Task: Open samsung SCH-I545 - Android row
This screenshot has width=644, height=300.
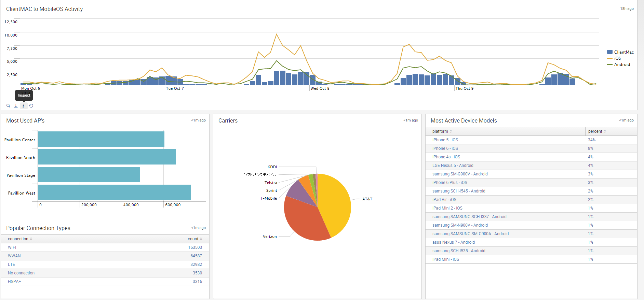Action: coord(531,191)
